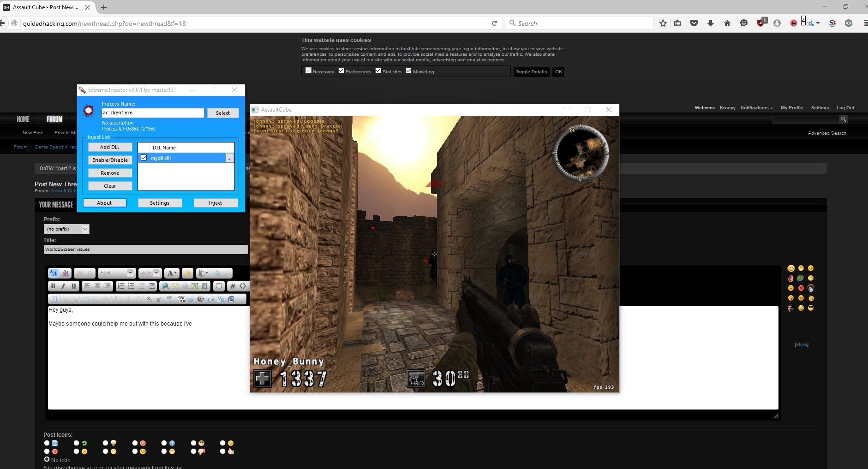Viewport: 868px width, 469px height.
Task: Select the thumbs-down post icon radio
Action: point(193,451)
